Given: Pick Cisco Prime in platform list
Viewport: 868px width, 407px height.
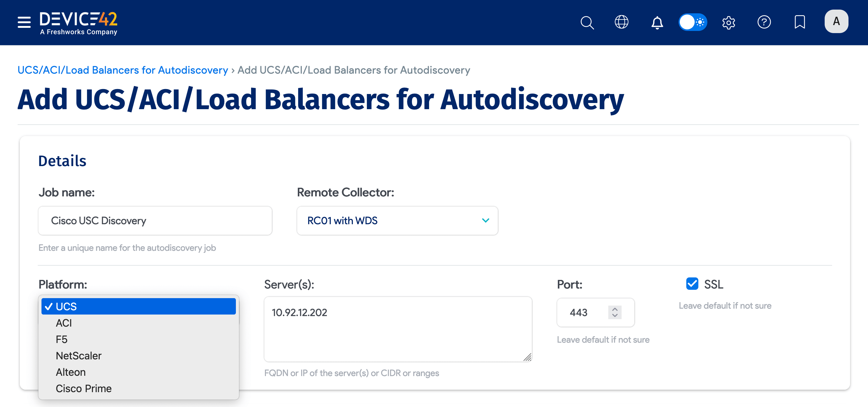Looking at the screenshot, I should click(84, 388).
